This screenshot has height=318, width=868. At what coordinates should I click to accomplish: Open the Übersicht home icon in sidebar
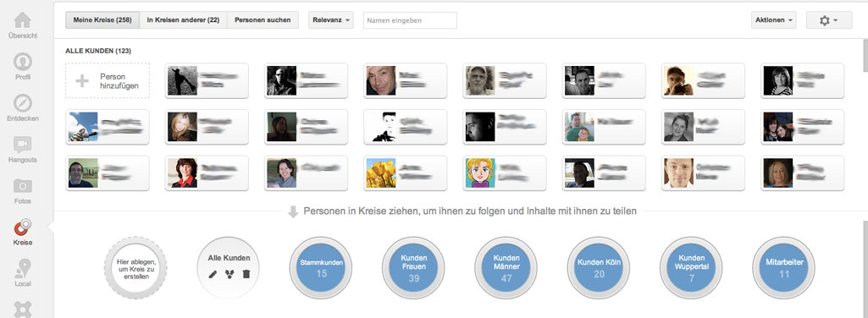[23, 20]
